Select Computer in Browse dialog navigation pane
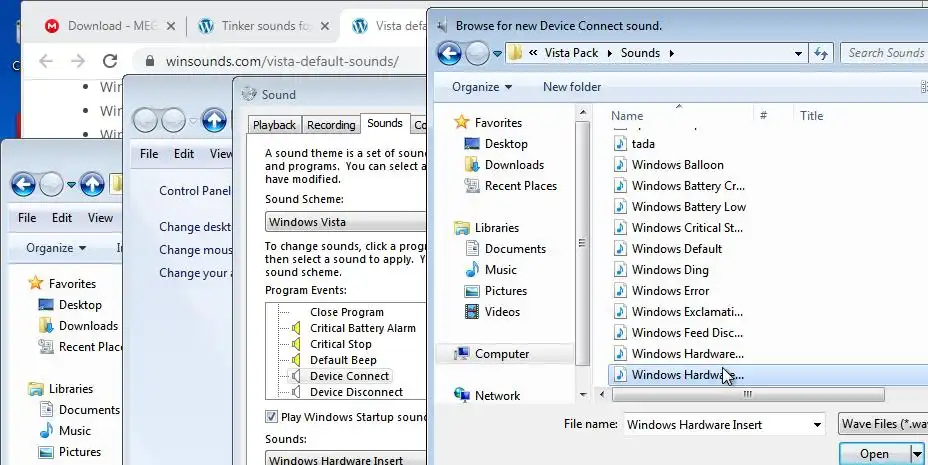Image resolution: width=928 pixels, height=465 pixels. point(501,354)
